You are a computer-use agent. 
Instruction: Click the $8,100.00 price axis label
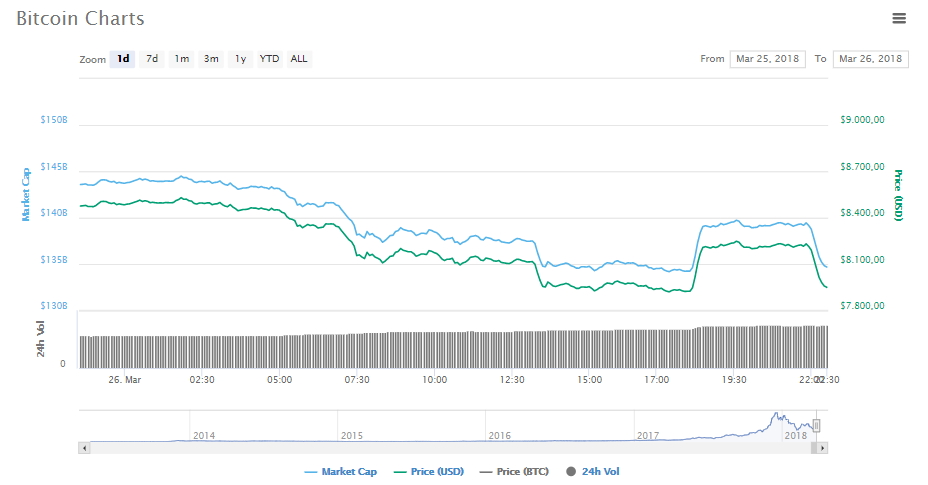862,259
